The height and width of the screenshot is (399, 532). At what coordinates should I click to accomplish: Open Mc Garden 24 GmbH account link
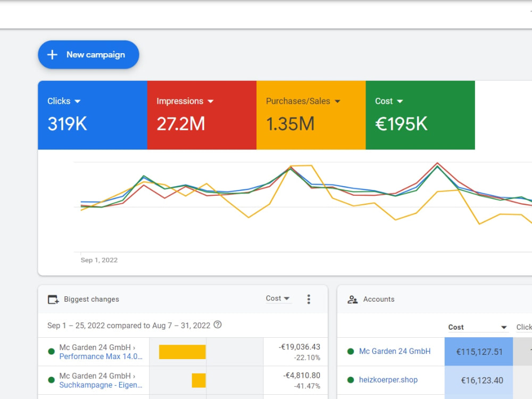(x=395, y=351)
